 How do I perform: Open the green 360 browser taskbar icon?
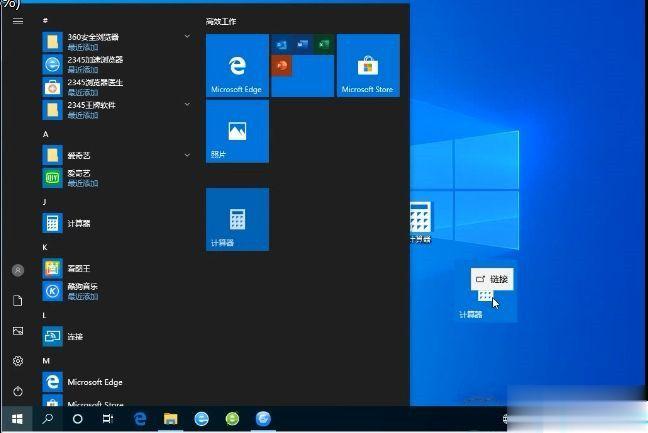tap(232, 419)
